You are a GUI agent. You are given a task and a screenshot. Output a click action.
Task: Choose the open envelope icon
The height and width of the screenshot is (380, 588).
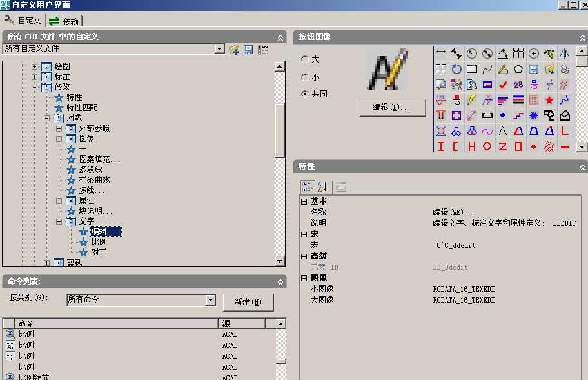point(564,115)
